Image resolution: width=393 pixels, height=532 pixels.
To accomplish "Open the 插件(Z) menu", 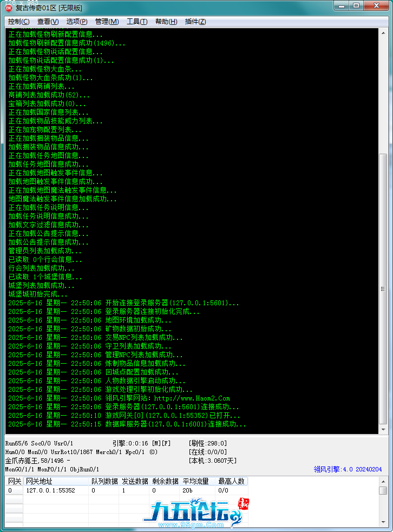I will 195,21.
